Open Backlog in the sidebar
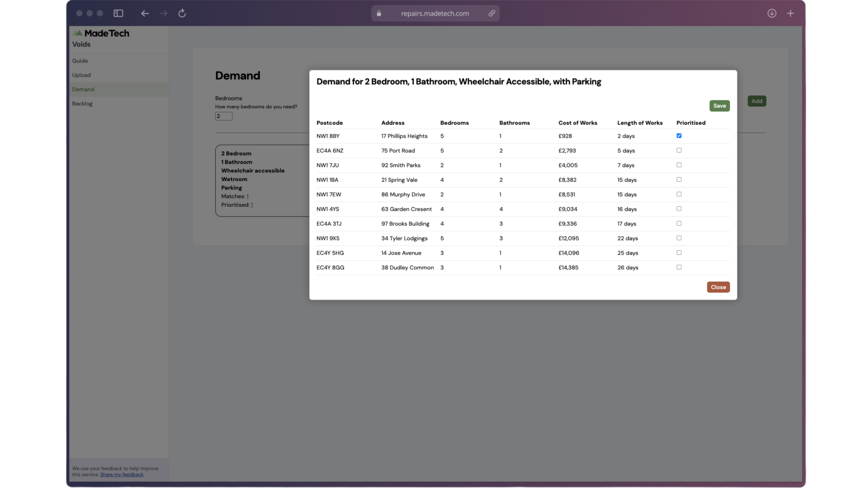The height and width of the screenshot is (488, 868). point(119,103)
